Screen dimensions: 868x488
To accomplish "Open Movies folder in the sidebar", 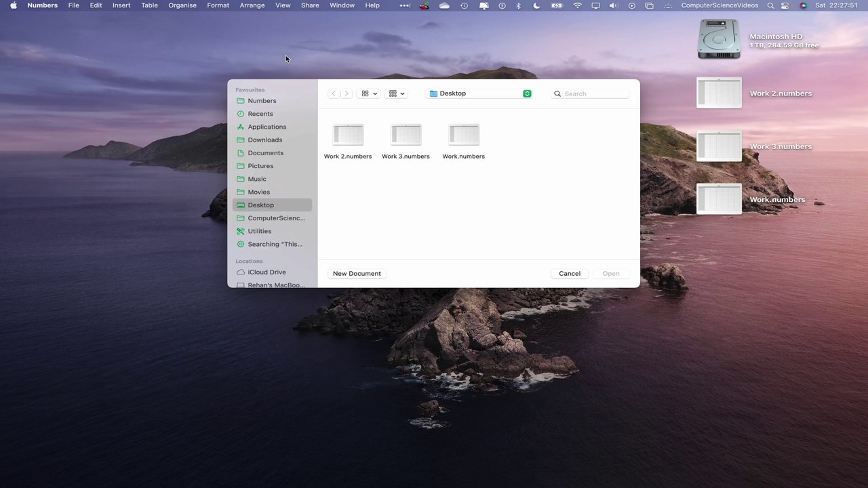I will point(273,192).
